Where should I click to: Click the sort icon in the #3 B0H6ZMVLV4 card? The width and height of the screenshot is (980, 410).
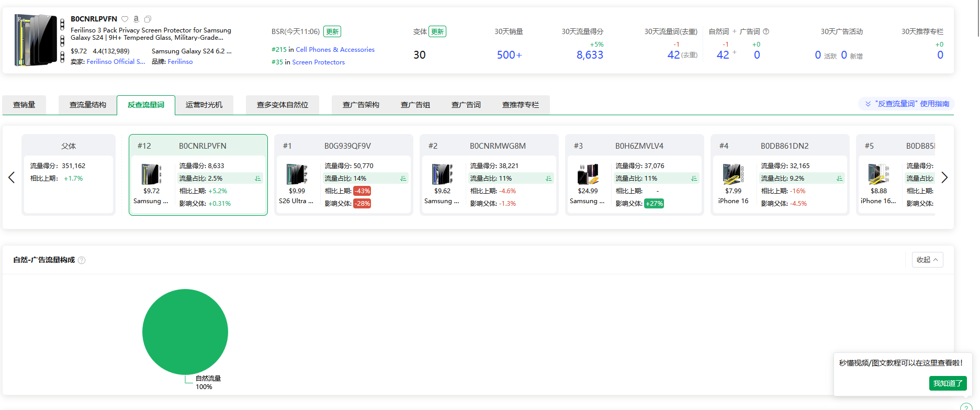click(694, 179)
